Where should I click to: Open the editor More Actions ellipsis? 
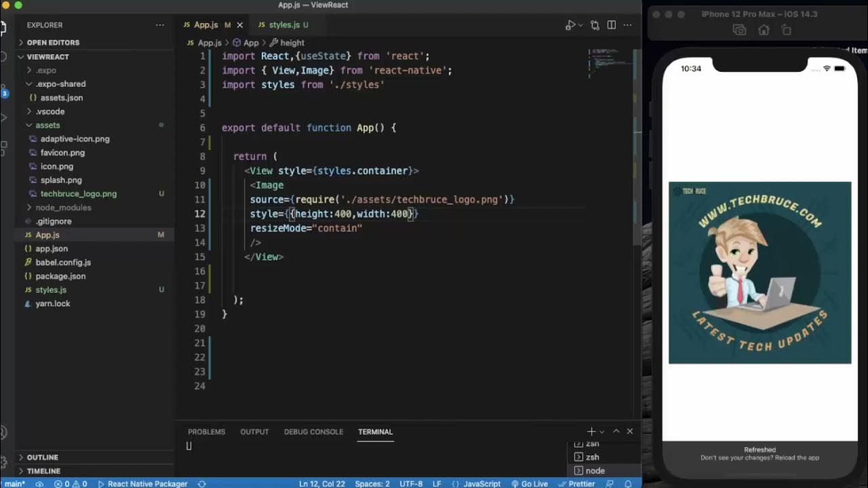[628, 25]
